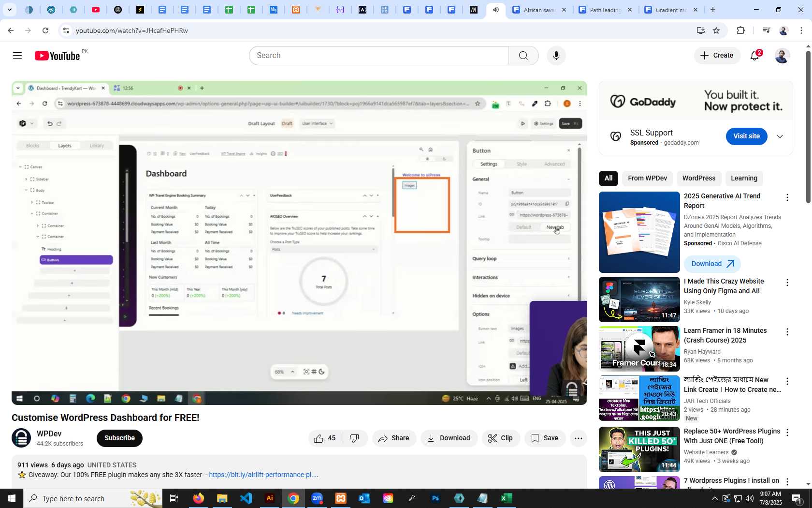Click the search magnifier button

(x=523, y=56)
